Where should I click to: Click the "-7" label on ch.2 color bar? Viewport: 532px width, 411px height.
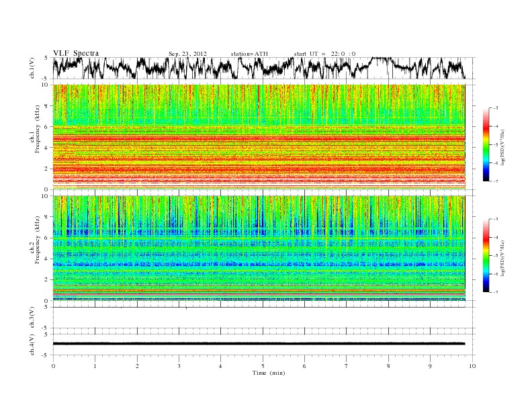pos(496,292)
